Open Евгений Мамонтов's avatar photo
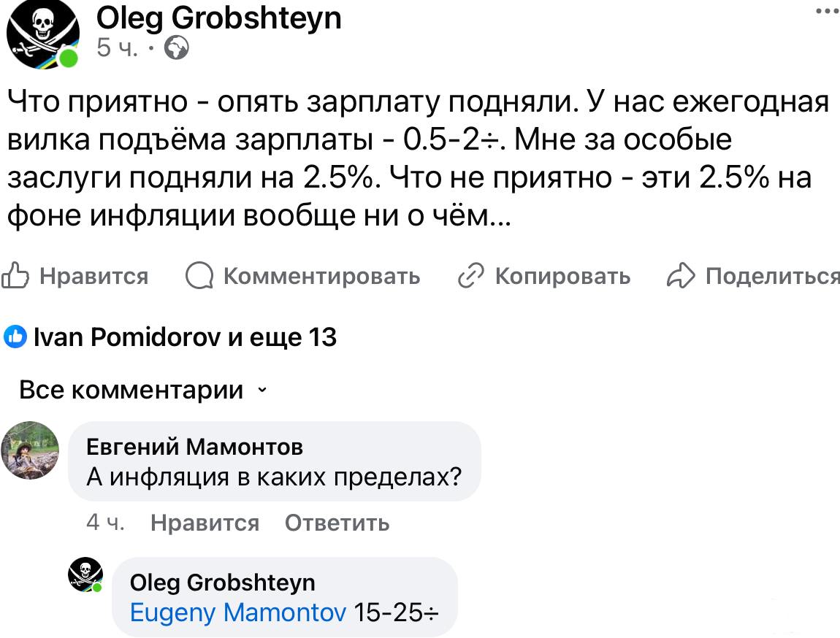This screenshot has width=840, height=638. click(x=30, y=450)
